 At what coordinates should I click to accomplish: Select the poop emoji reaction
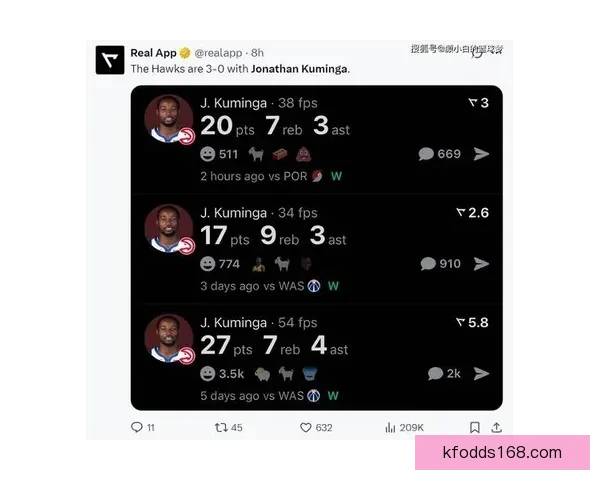(x=303, y=154)
